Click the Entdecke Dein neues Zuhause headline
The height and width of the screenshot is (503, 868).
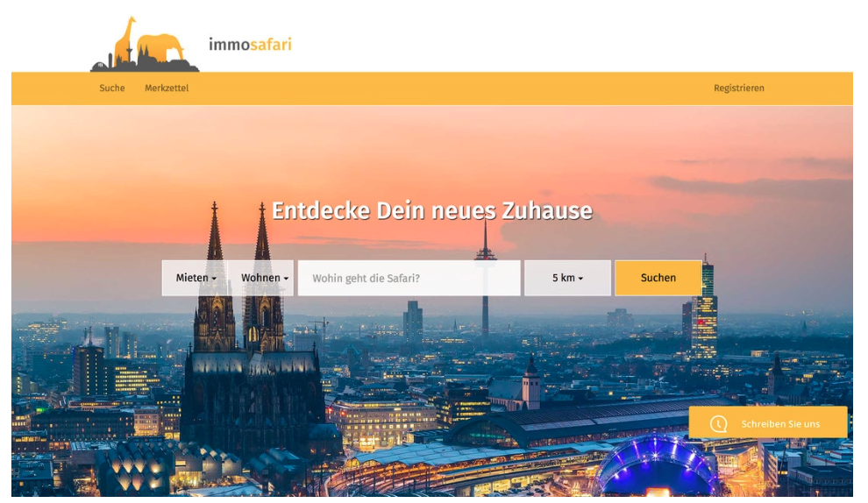pos(431,211)
